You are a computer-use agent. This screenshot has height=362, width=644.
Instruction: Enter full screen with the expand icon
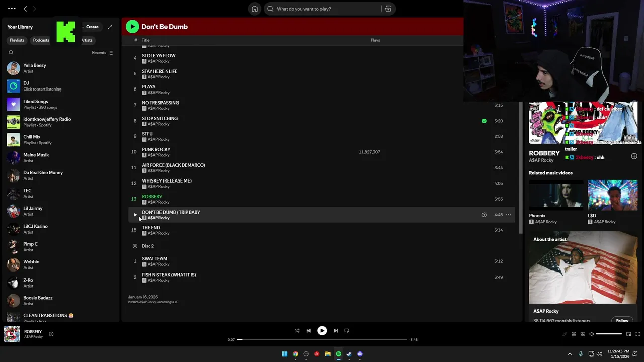click(637, 334)
